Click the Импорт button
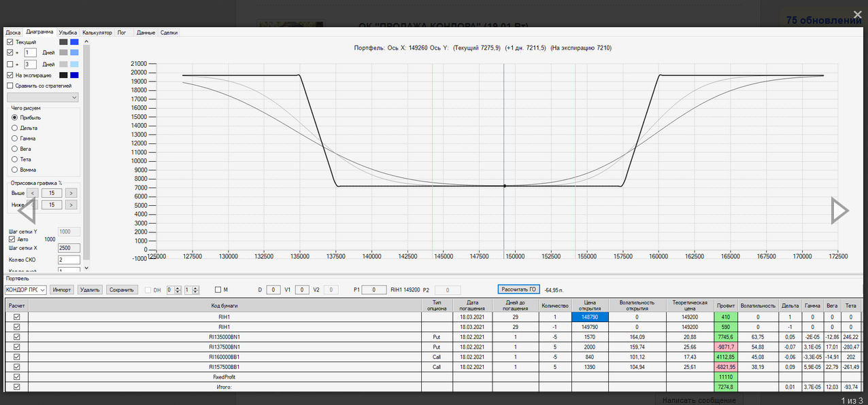The image size is (868, 405). [62, 289]
